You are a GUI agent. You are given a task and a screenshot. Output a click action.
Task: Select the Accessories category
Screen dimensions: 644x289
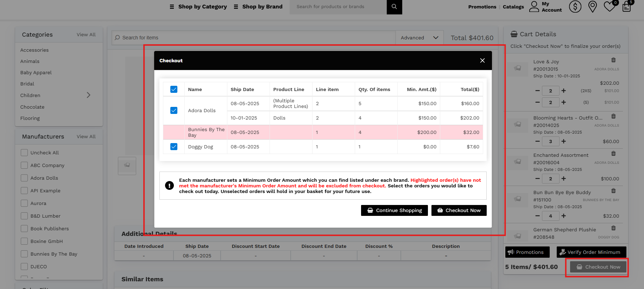(x=34, y=50)
